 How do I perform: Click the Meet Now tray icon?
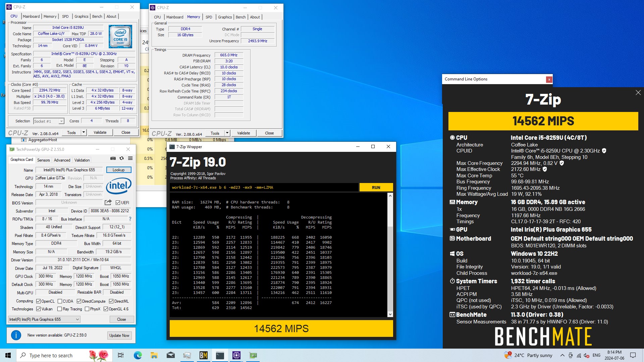pyautogui.click(x=571, y=355)
